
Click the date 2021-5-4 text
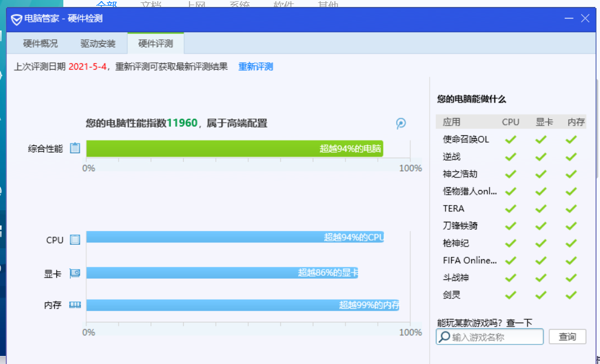click(x=88, y=67)
